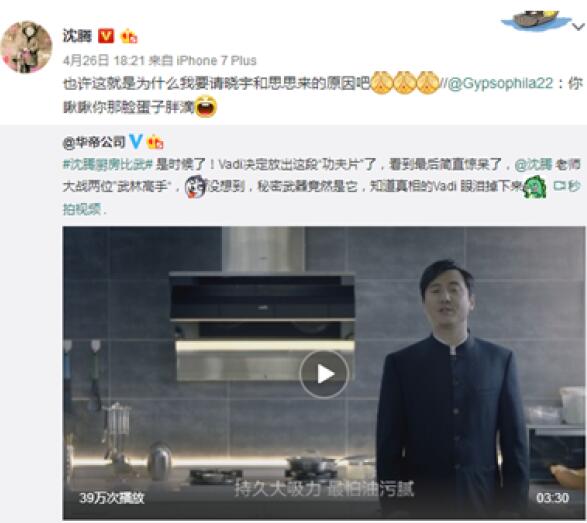587x523 pixels.
Task: Open the @华帝公司 account link
Action: click(94, 142)
